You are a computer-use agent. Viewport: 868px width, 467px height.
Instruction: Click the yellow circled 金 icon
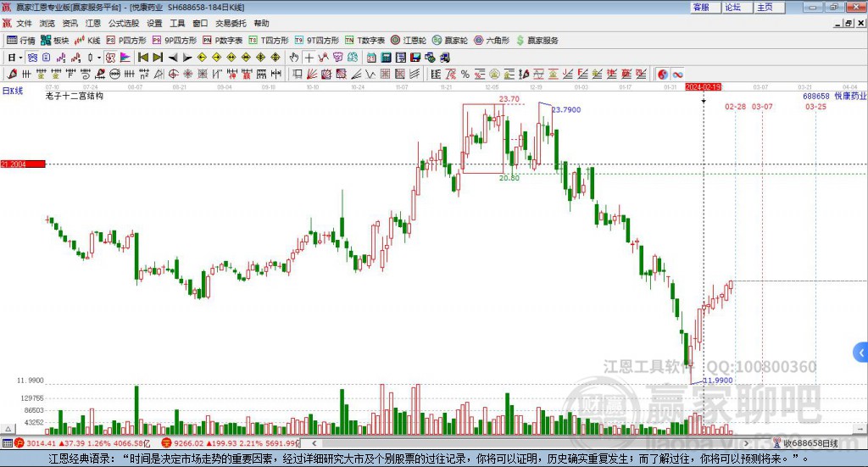point(494,74)
